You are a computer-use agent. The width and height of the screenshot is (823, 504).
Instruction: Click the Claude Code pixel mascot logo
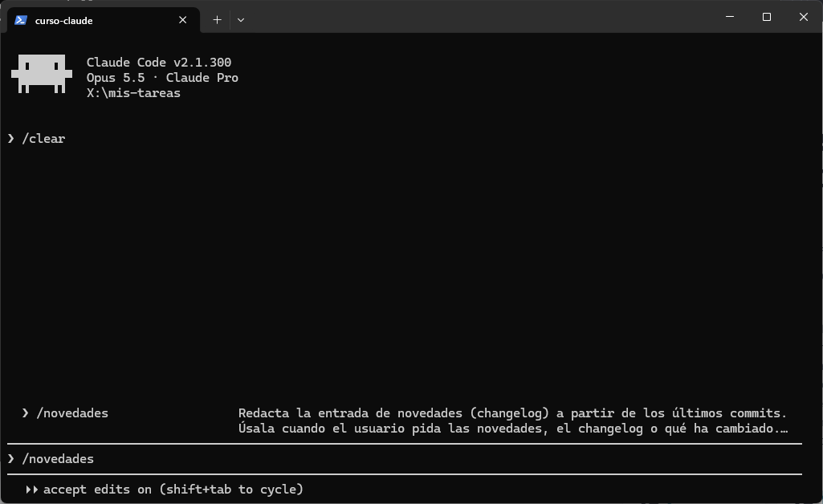coord(42,74)
